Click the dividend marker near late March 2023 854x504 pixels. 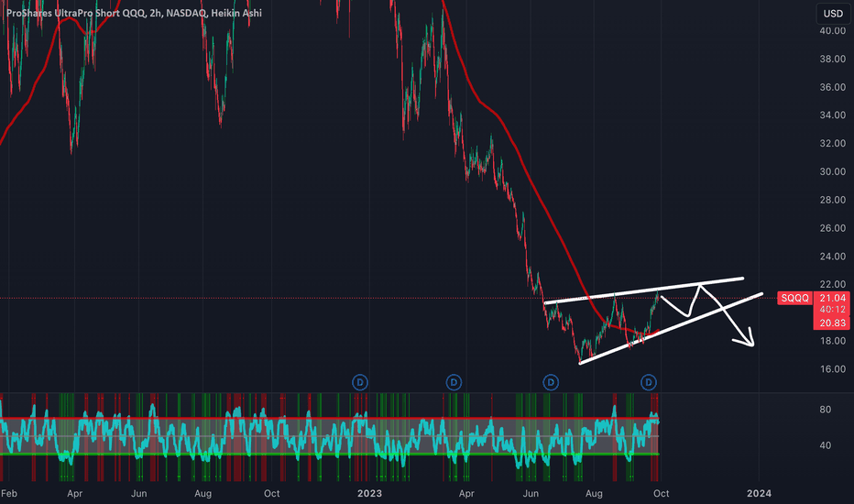tap(454, 382)
